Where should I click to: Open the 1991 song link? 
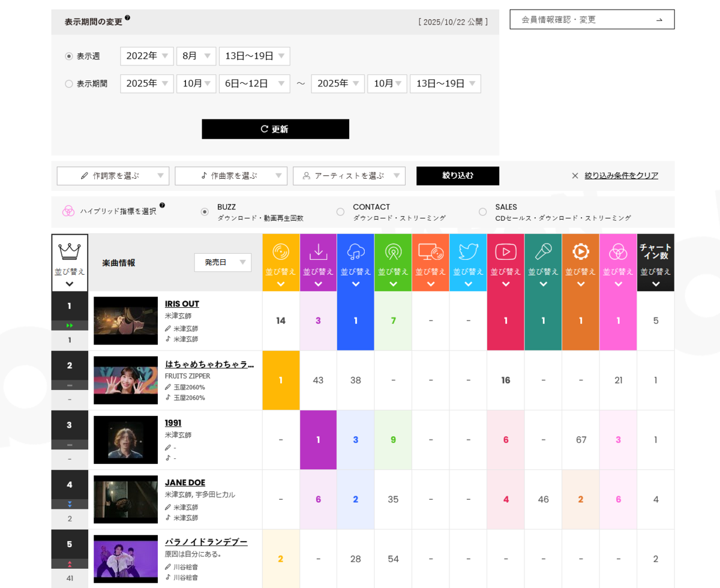pyautogui.click(x=173, y=423)
